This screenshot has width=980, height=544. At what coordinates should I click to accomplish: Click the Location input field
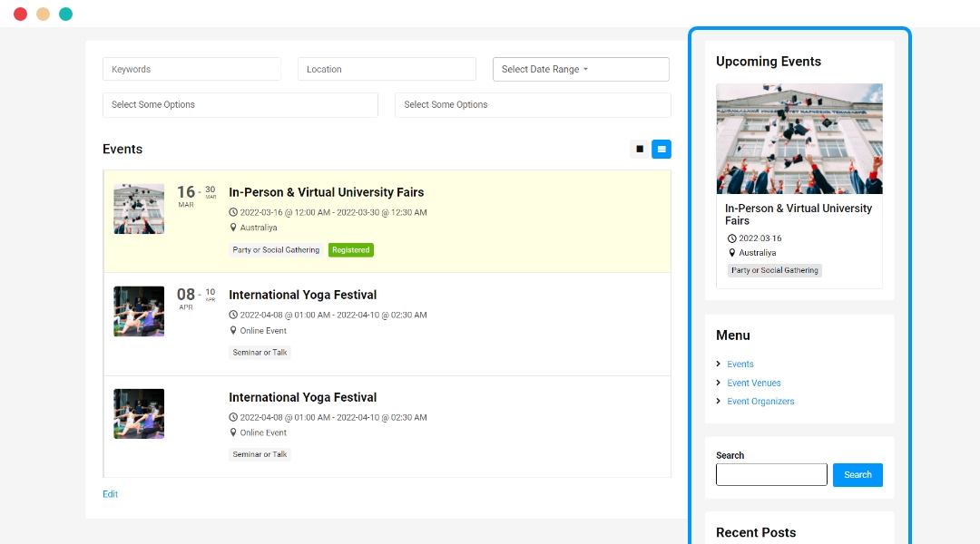(387, 70)
